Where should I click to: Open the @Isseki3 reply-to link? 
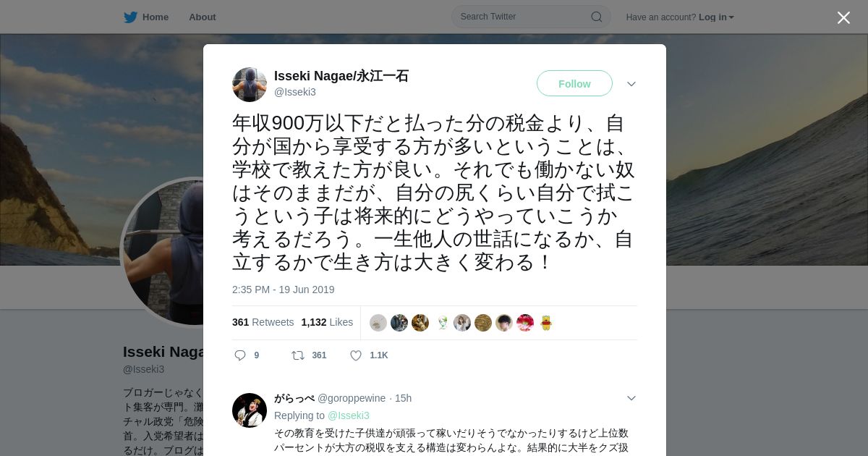[x=349, y=415]
